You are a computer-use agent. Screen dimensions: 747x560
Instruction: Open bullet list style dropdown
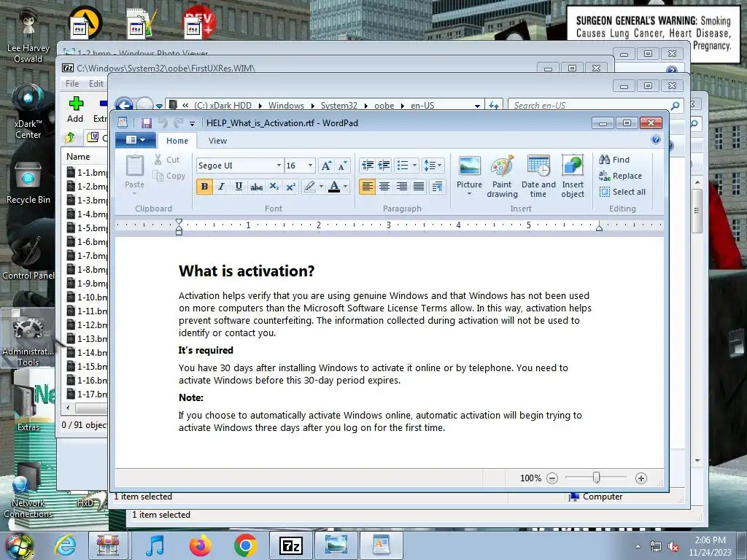[414, 166]
